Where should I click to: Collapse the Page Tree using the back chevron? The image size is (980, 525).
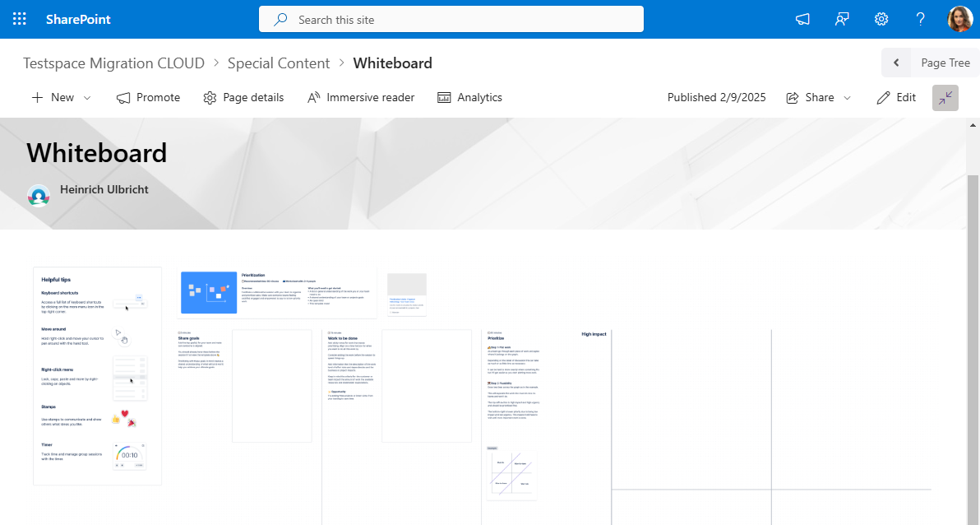[896, 63]
